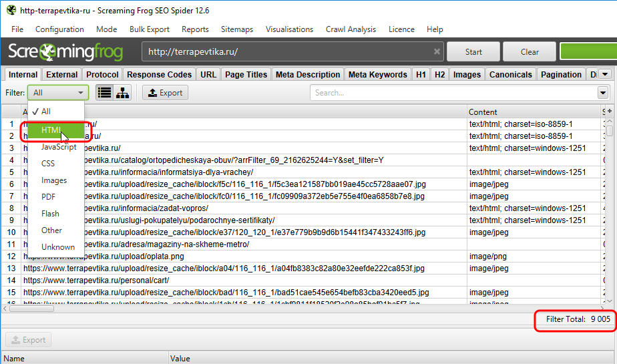Click the Clear button
The height and width of the screenshot is (364, 617).
coord(530,52)
